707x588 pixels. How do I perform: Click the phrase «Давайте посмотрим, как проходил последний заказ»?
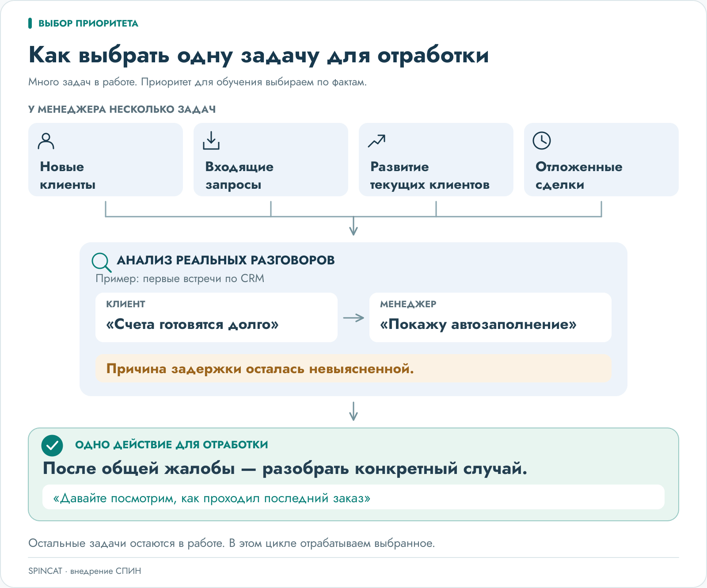tap(212, 498)
